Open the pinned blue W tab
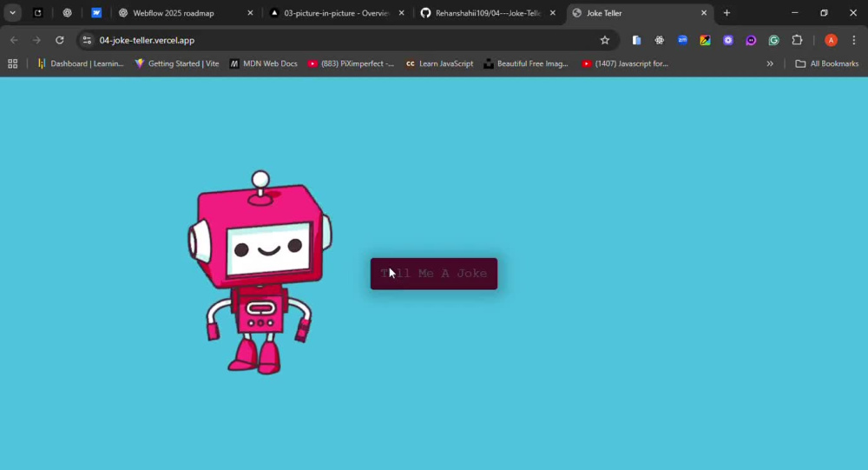This screenshot has width=868, height=470. coord(96,13)
